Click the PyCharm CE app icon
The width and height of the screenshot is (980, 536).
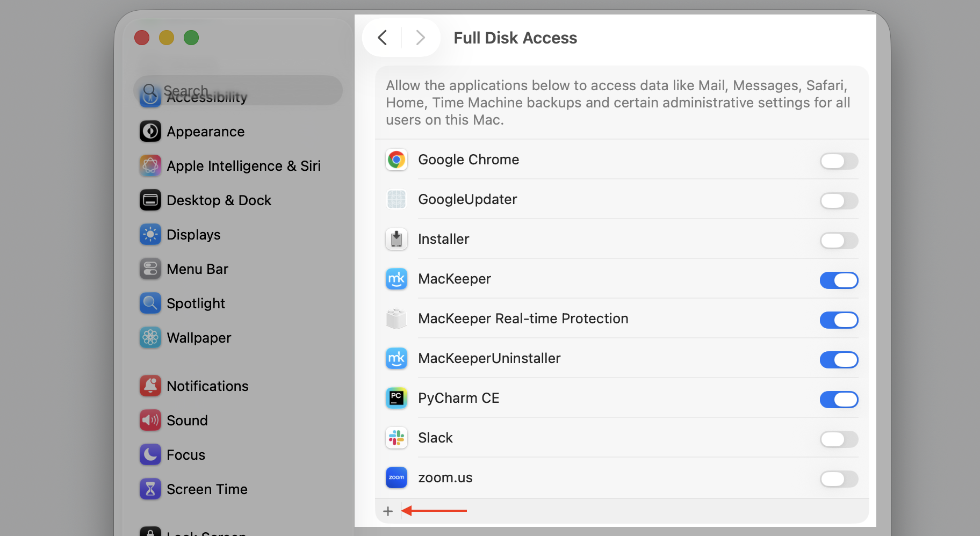(x=397, y=398)
